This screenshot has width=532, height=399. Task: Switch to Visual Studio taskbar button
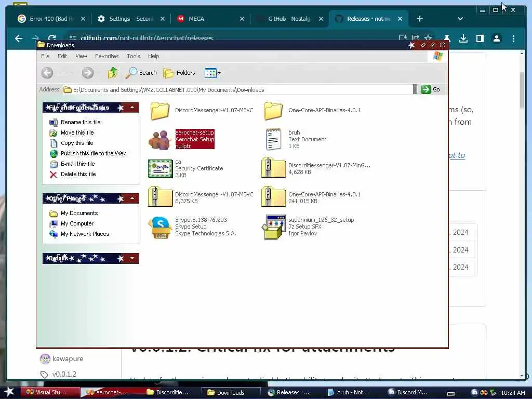pyautogui.click(x=50, y=392)
